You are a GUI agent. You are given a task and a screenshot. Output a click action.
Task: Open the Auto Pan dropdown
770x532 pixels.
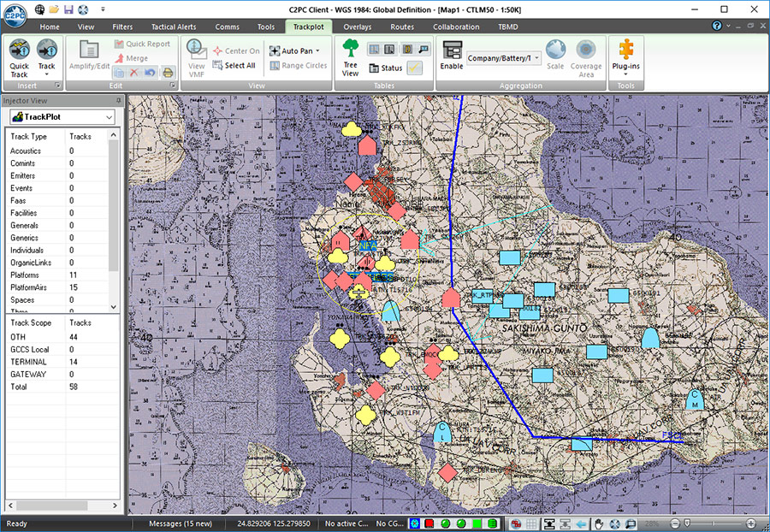click(x=317, y=51)
